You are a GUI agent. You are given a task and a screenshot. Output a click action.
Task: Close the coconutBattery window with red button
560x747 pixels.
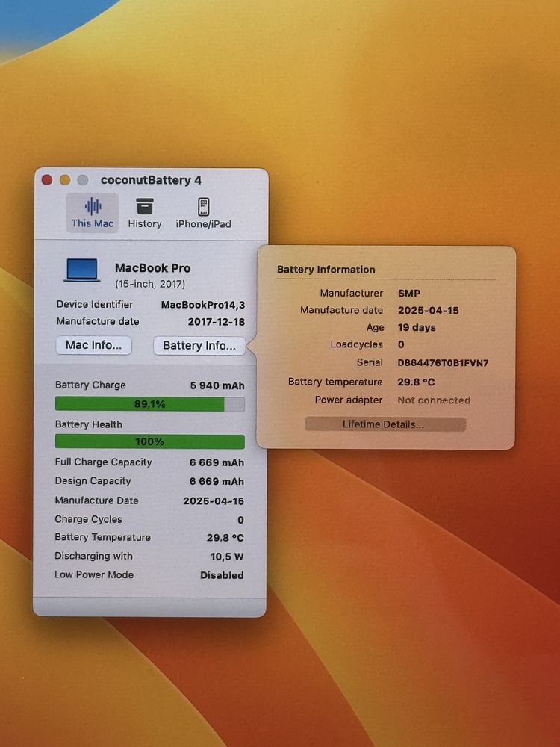pos(46,179)
